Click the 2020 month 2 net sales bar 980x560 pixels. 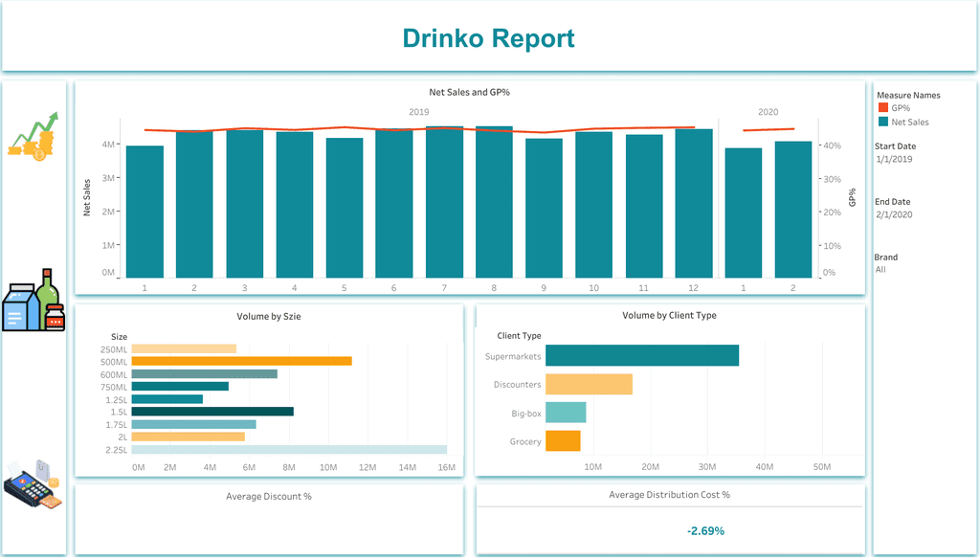[x=793, y=209]
